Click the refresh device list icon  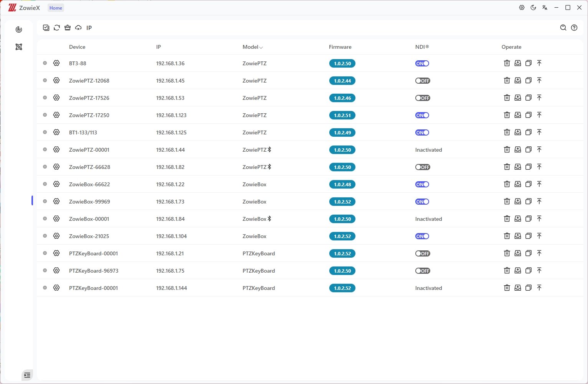(57, 28)
